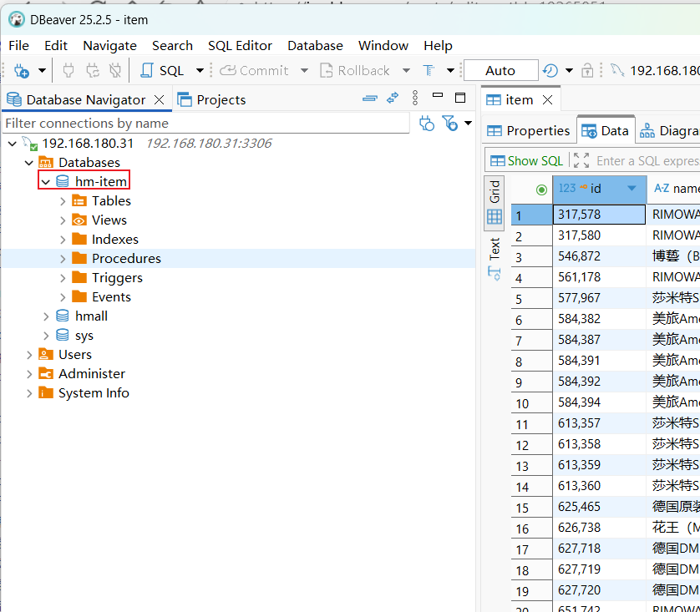Open the id column sort dropdown arrow
700x612 pixels.
(632, 189)
